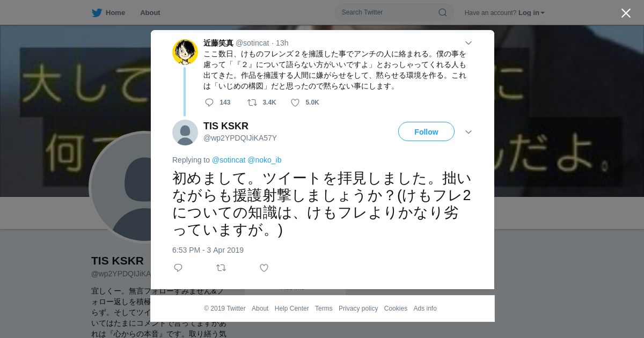Open the chevron menu on 近藤笑真's tweet
This screenshot has width=644, height=338.
coord(468,43)
